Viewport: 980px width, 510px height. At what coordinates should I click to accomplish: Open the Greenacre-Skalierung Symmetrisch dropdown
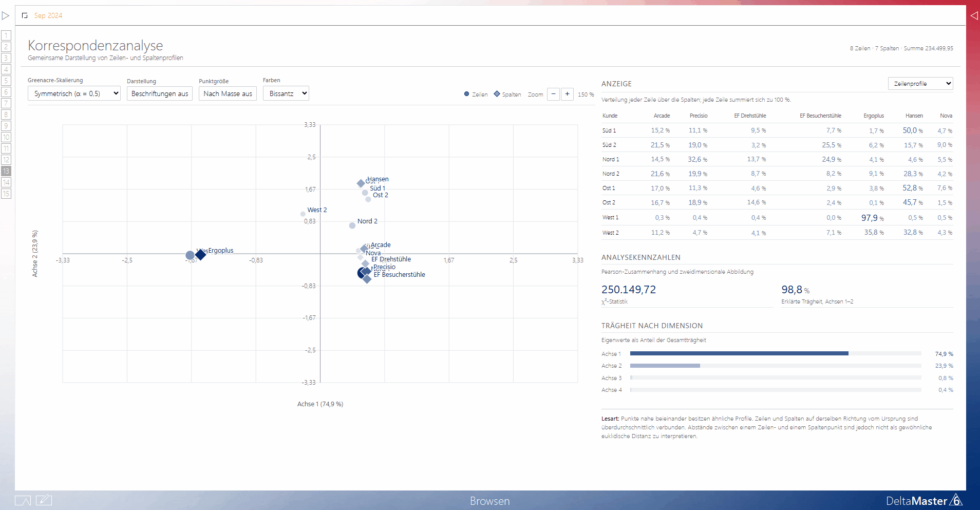74,93
